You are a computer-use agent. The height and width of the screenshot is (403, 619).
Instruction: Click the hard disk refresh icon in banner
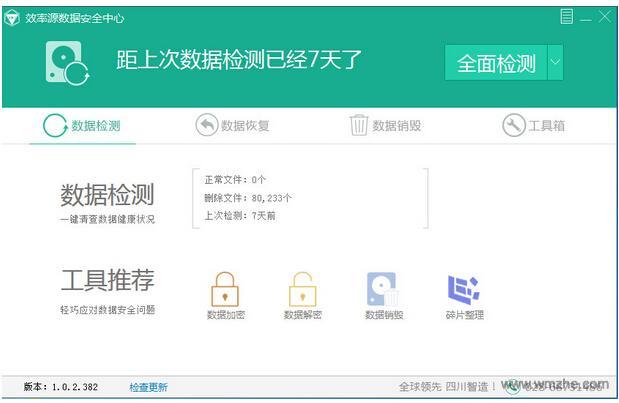coord(67,63)
